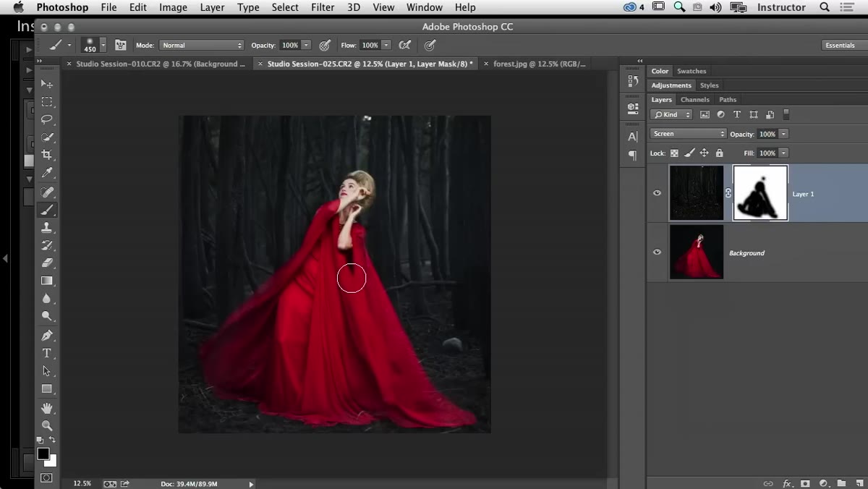Select the Lasso tool
The image size is (868, 489).
click(47, 119)
